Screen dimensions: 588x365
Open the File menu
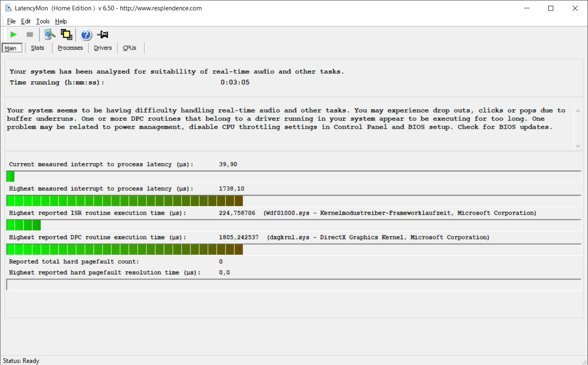[x=11, y=22]
